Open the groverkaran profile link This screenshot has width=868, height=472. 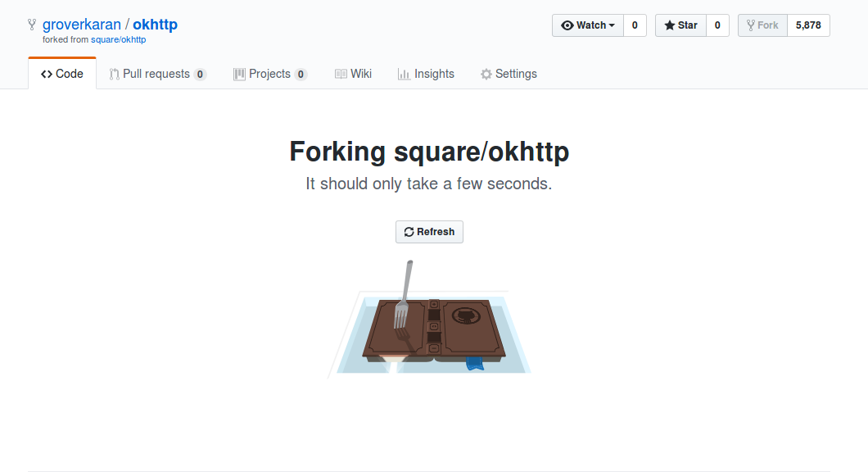pyautogui.click(x=81, y=24)
